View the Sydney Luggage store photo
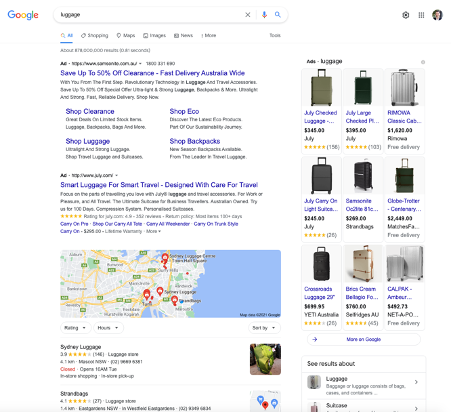 265,359
